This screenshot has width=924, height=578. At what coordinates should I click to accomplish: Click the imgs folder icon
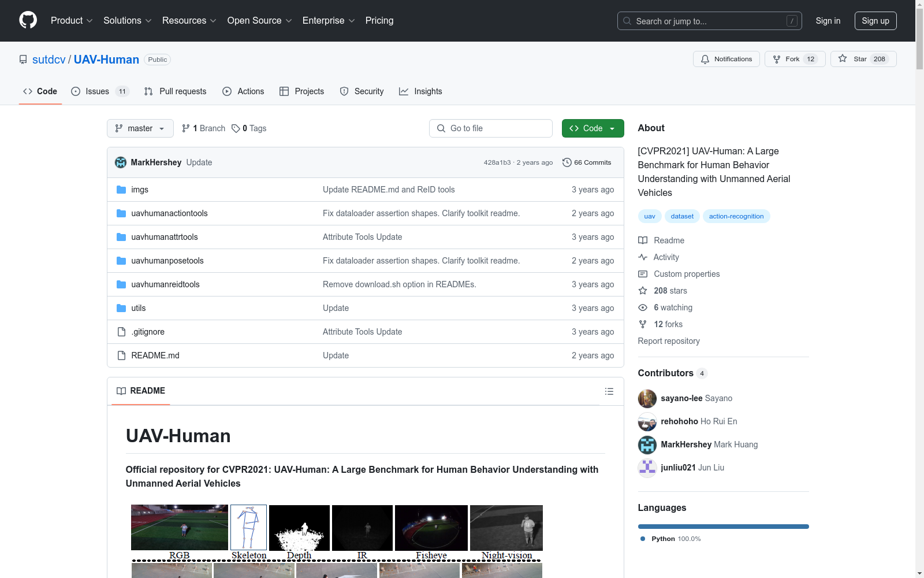[121, 190]
